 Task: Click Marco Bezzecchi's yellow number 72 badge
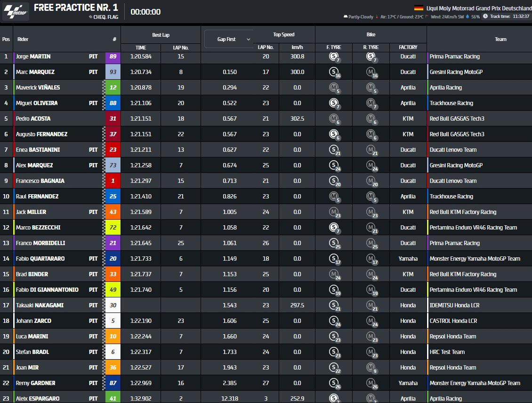(x=113, y=228)
